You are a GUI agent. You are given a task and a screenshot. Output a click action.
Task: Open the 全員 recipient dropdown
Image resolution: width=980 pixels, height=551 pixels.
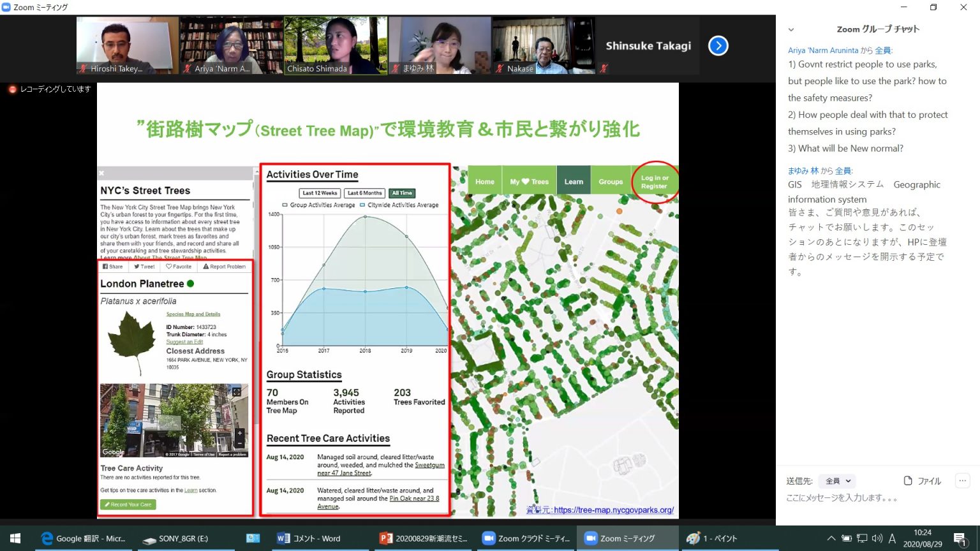[x=838, y=481]
